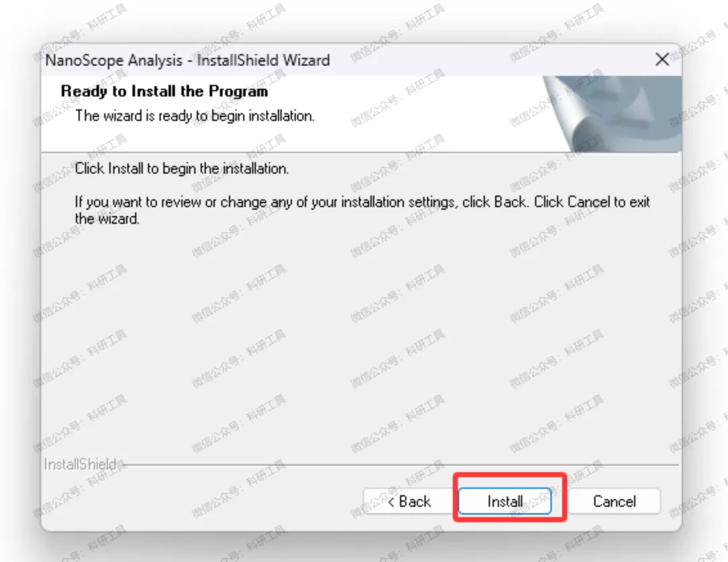
Task: Click 'Click Cancel to exit' phrase in paragraph
Action: [592, 202]
